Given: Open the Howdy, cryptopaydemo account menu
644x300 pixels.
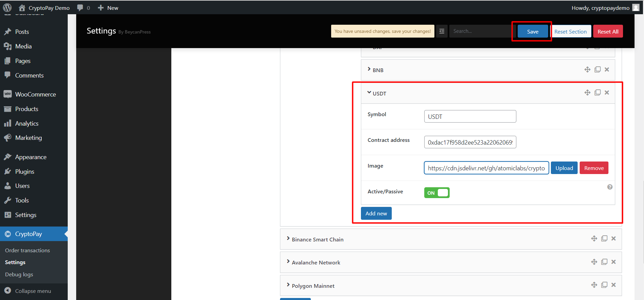Looking at the screenshot, I should (x=605, y=8).
